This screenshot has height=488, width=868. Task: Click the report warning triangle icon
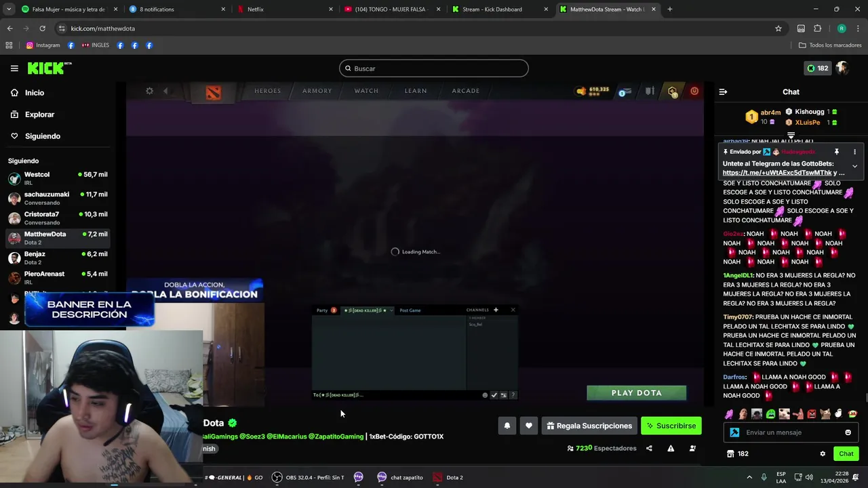(671, 448)
